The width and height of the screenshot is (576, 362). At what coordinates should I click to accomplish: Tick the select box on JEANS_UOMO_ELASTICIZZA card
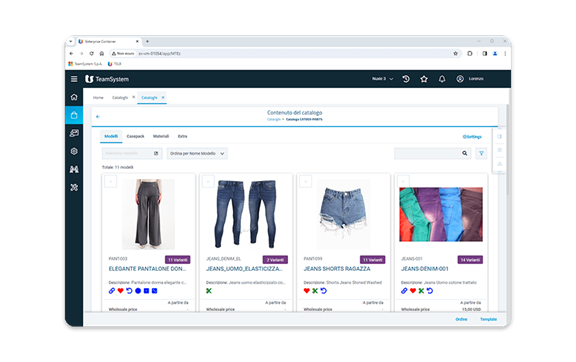click(x=208, y=182)
